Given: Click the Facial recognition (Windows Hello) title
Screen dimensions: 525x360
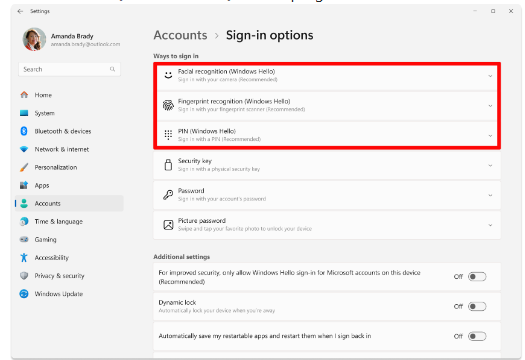Looking at the screenshot, I should tap(226, 72).
